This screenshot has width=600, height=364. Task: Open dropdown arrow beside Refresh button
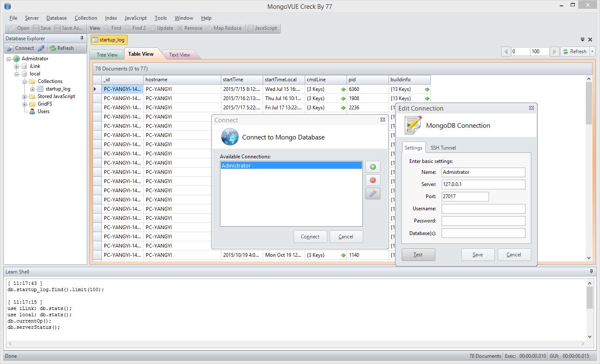(592, 52)
